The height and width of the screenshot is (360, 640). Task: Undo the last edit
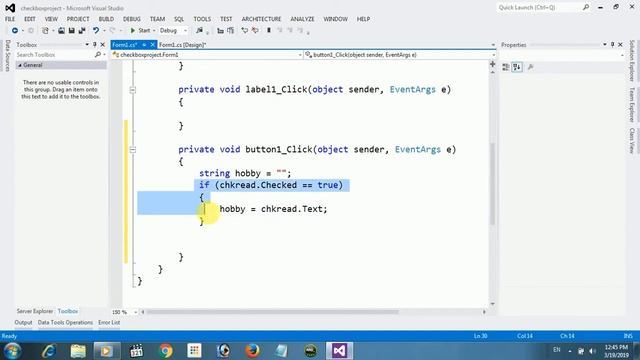(x=96, y=31)
